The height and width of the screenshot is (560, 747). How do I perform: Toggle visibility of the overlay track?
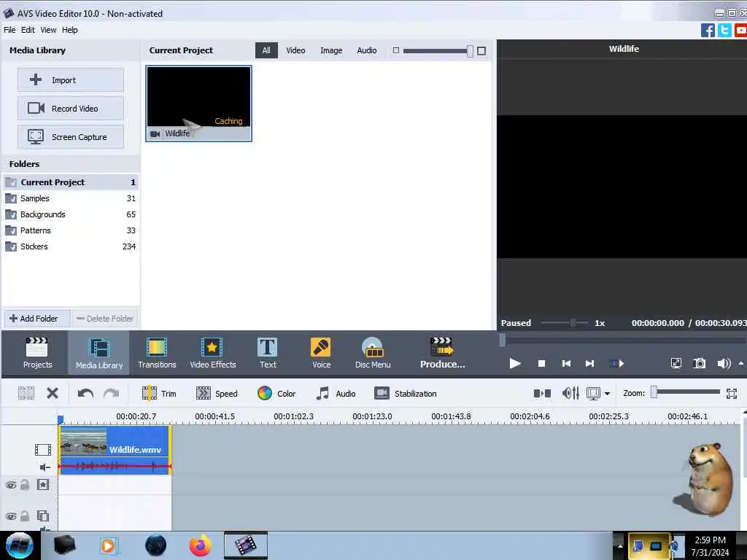(x=11, y=516)
